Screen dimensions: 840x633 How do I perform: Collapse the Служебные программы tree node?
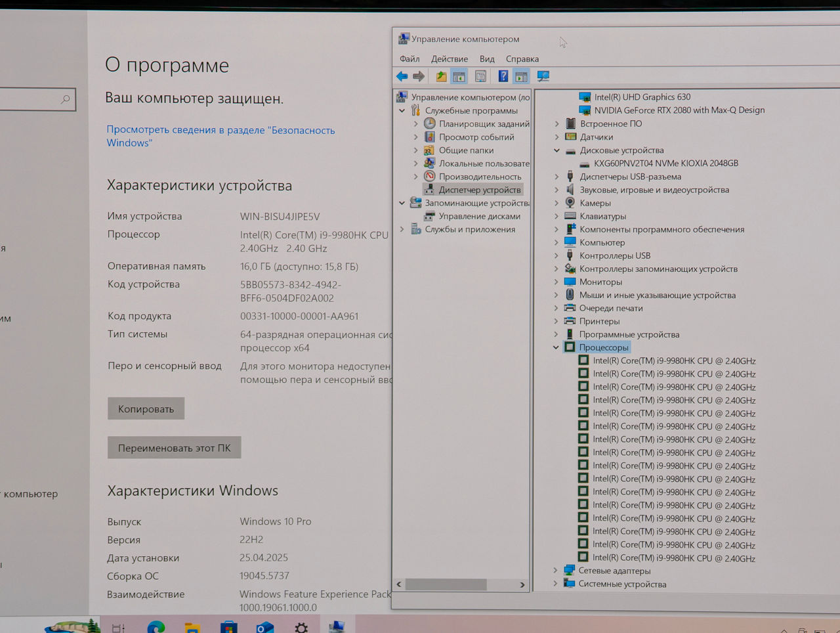tap(402, 110)
